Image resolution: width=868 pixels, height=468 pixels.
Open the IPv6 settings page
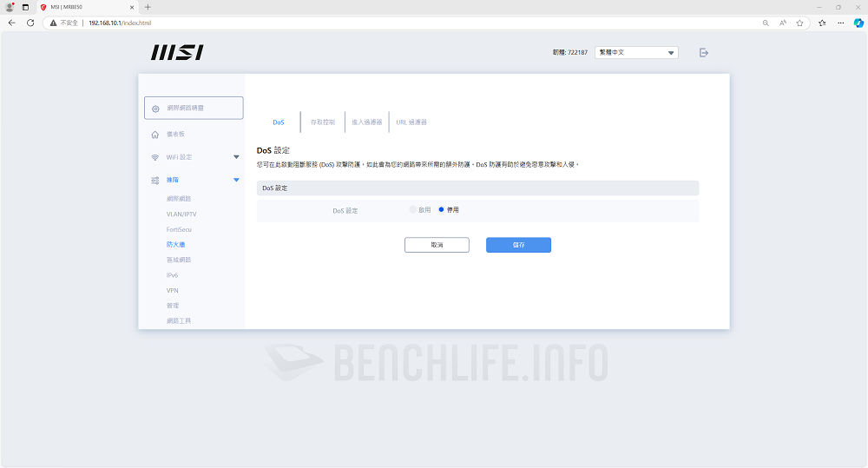[x=172, y=275]
